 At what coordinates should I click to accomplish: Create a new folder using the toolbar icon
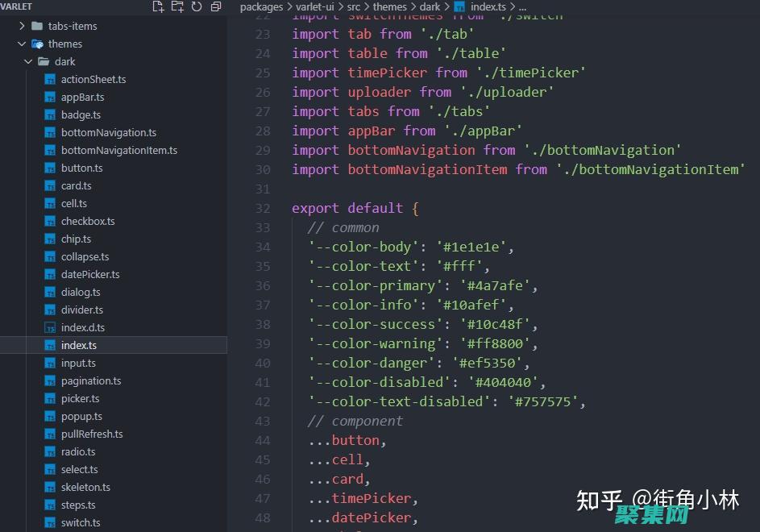pos(177,6)
